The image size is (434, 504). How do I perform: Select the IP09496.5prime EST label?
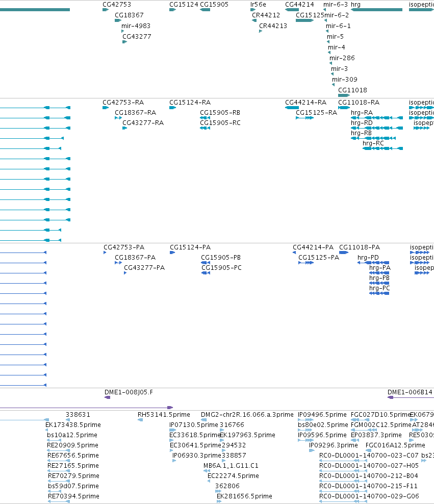click(322, 415)
